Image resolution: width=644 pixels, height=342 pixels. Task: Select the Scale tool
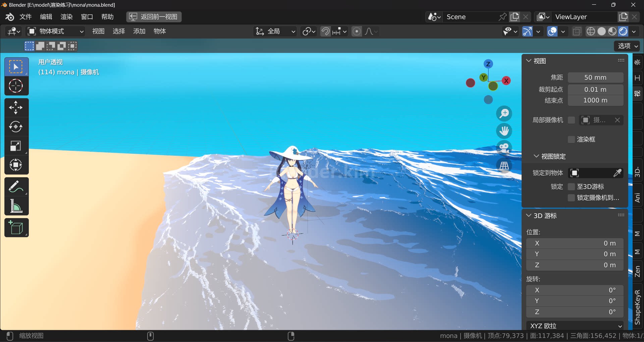pyautogui.click(x=16, y=146)
